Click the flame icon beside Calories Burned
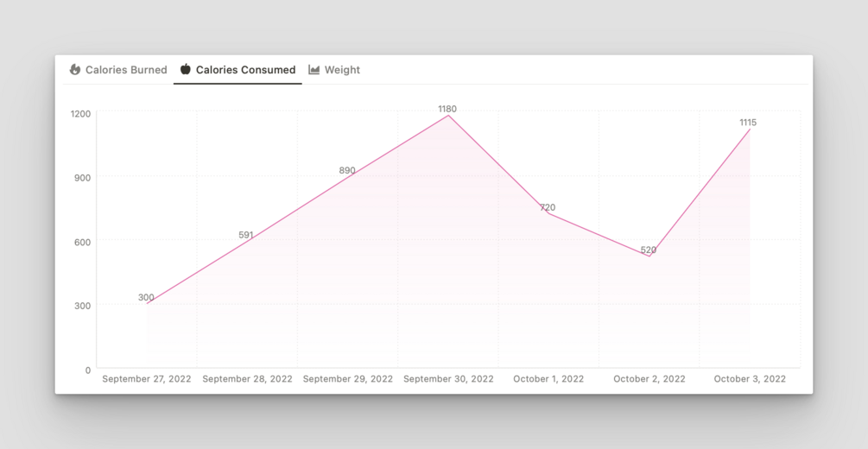This screenshot has width=868, height=449. click(x=75, y=69)
